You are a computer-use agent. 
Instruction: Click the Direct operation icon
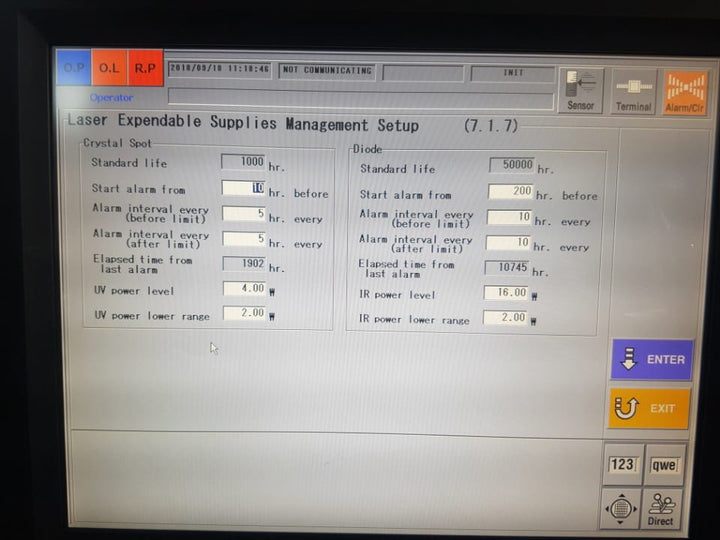pos(664,509)
